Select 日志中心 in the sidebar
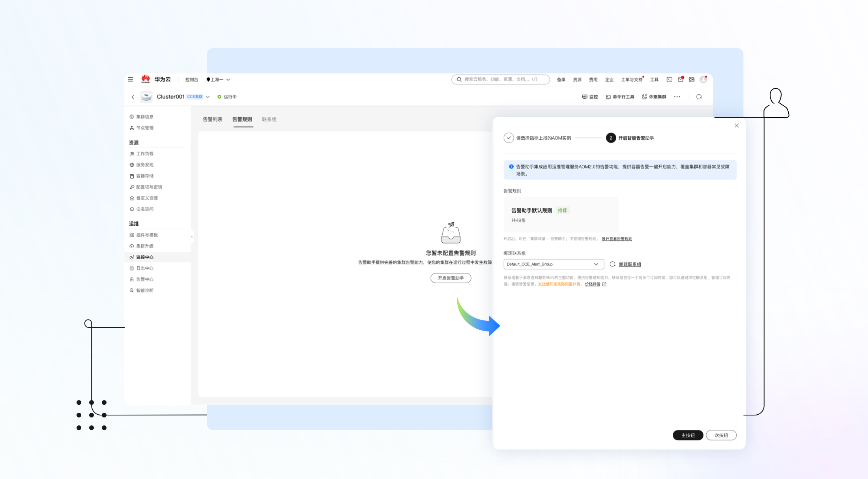The width and height of the screenshot is (868, 479). coord(144,268)
